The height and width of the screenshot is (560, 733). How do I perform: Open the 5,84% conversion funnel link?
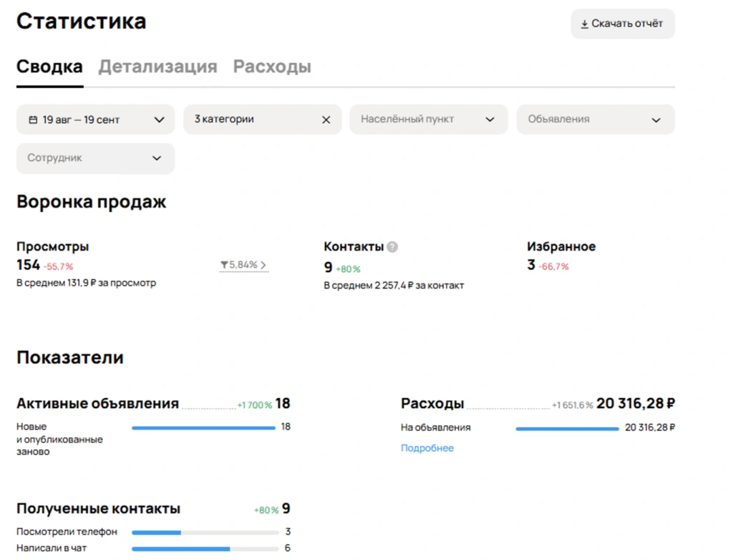(243, 265)
